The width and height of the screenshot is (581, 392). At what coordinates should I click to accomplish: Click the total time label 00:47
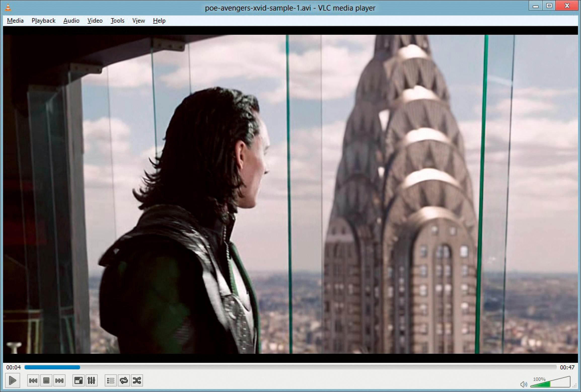pyautogui.click(x=567, y=367)
